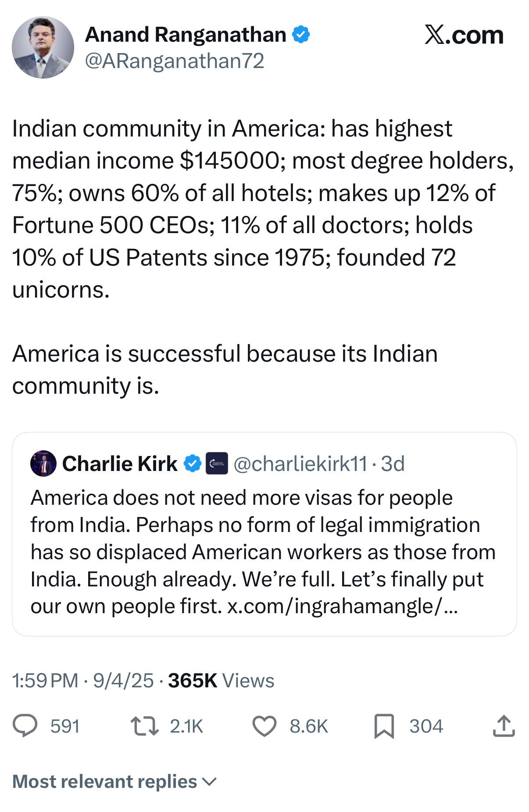View the 365K Views analytics

tap(221, 681)
